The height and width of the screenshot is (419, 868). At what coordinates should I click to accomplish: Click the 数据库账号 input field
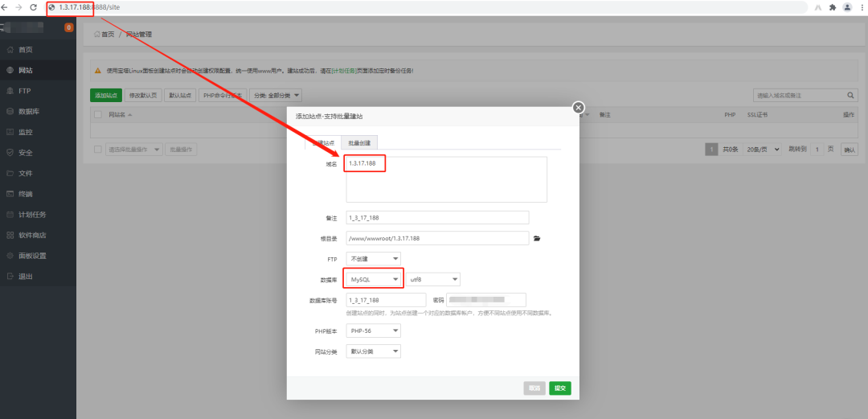pyautogui.click(x=386, y=300)
